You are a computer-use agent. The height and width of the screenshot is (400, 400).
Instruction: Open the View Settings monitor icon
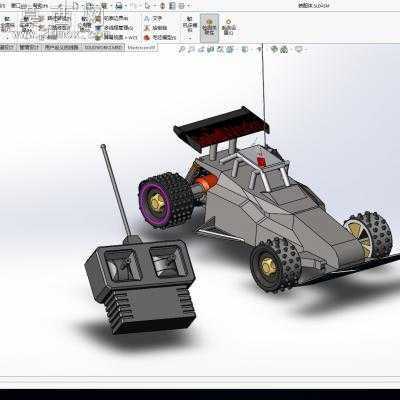coord(299,50)
